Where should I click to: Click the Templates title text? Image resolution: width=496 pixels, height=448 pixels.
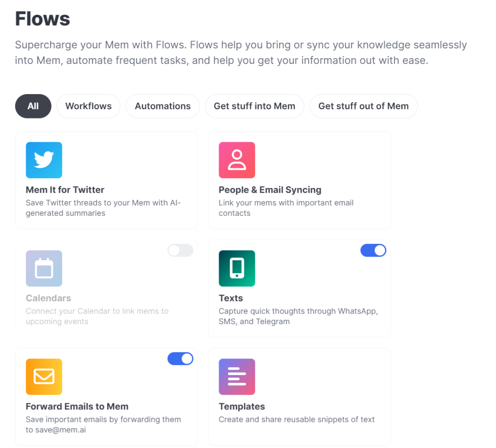click(x=242, y=406)
